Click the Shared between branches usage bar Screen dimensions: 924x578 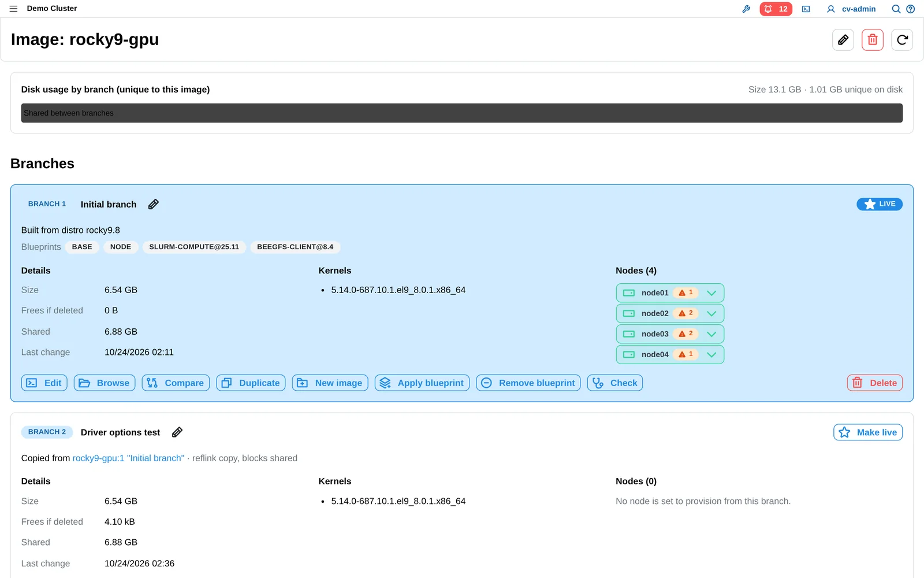click(462, 113)
